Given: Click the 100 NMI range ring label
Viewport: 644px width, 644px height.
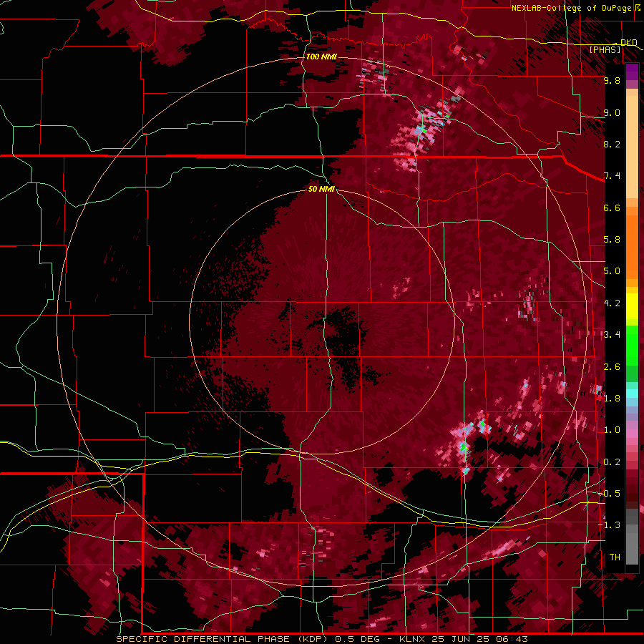Looking at the screenshot, I should tap(321, 57).
